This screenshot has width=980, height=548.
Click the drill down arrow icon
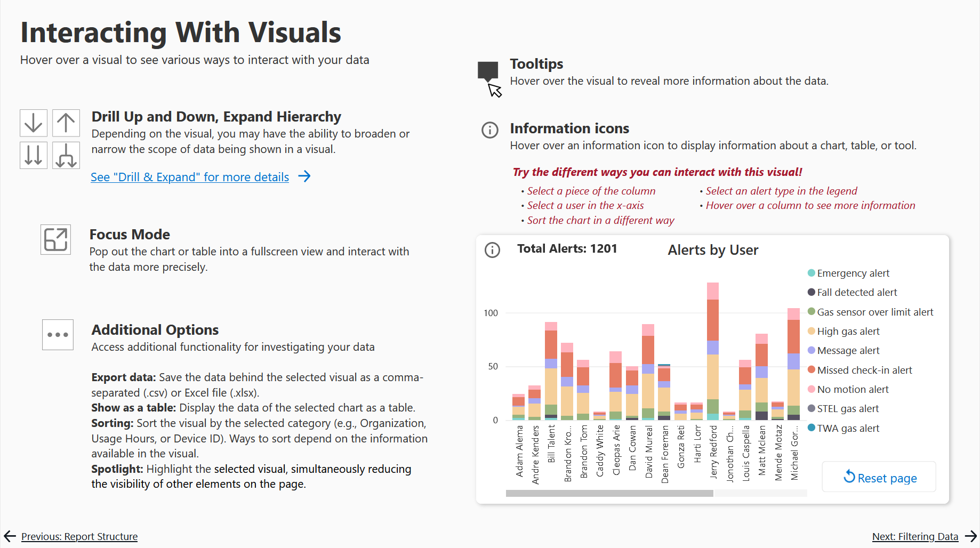[34, 123]
